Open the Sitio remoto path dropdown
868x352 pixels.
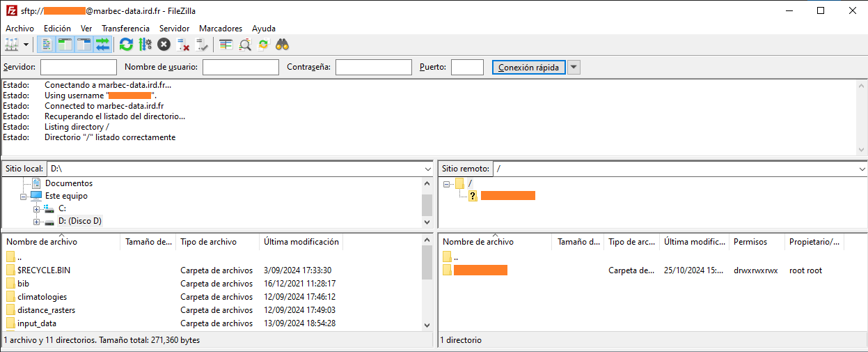point(862,169)
